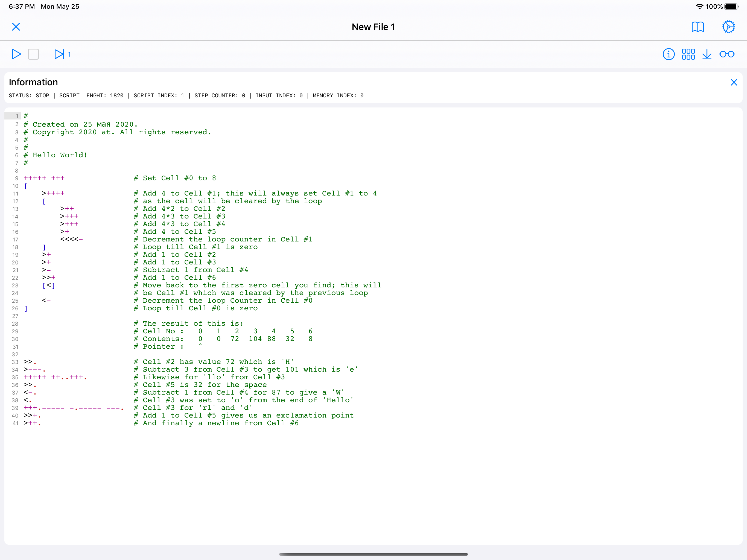Viewport: 747px width, 560px height.
Task: Open the reference documentation book
Action: pyautogui.click(x=698, y=27)
